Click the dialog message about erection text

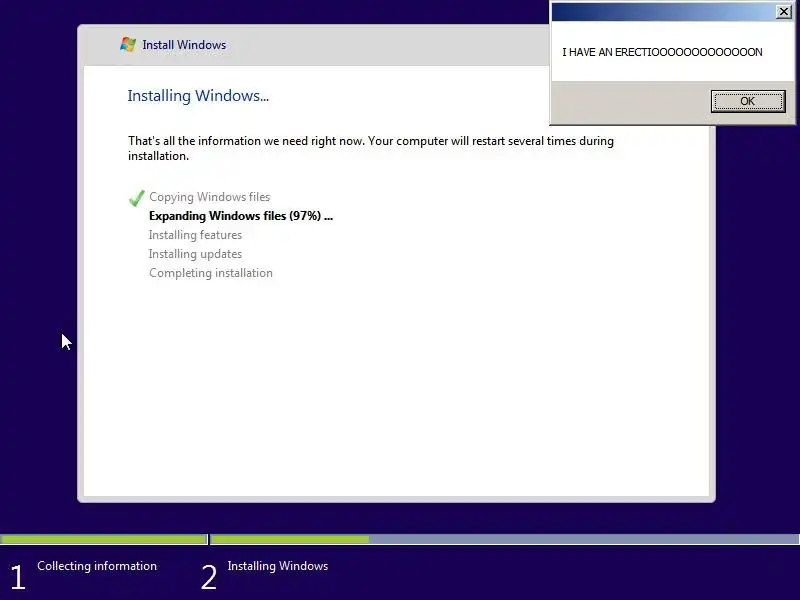[x=662, y=52]
